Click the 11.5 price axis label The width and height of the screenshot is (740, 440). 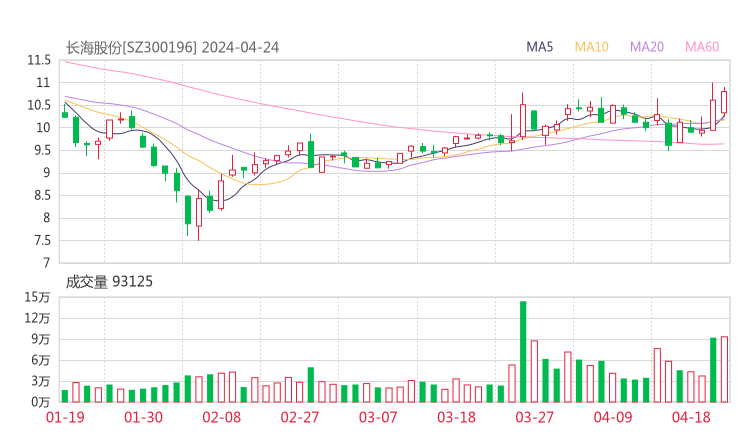click(39, 60)
